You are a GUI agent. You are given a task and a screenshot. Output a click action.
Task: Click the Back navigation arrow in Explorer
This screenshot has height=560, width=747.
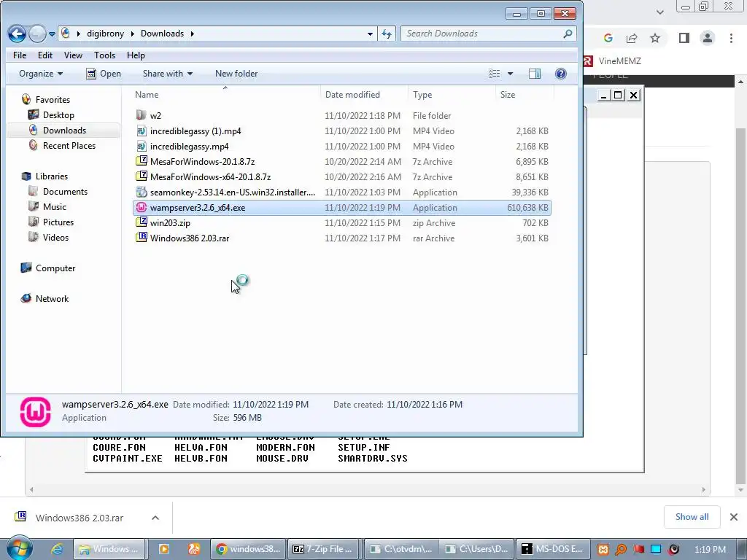click(x=18, y=34)
